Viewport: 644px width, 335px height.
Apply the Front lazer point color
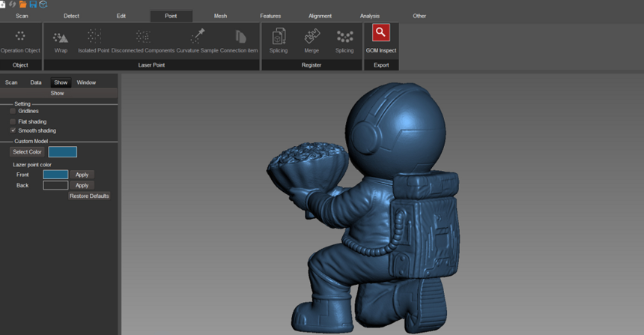(x=82, y=175)
